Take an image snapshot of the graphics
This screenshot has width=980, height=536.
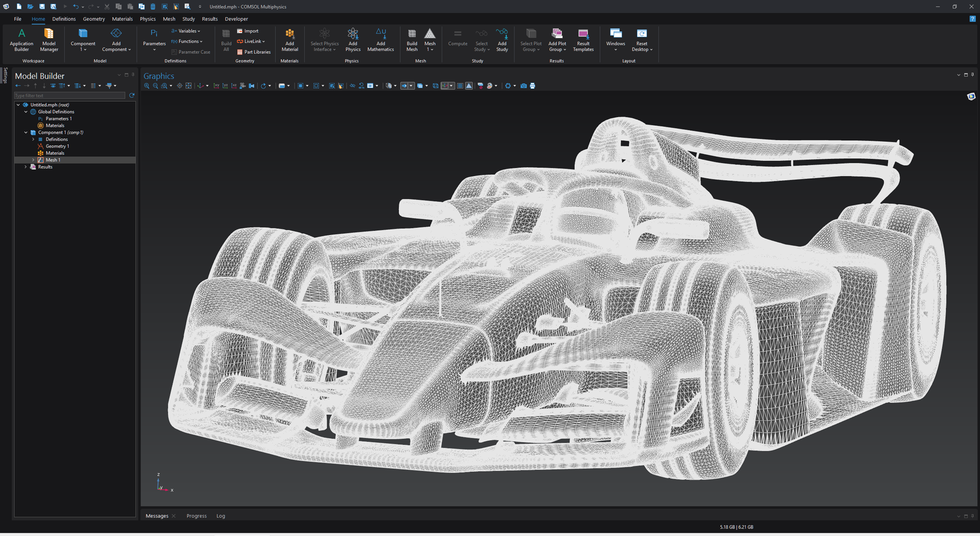[523, 86]
